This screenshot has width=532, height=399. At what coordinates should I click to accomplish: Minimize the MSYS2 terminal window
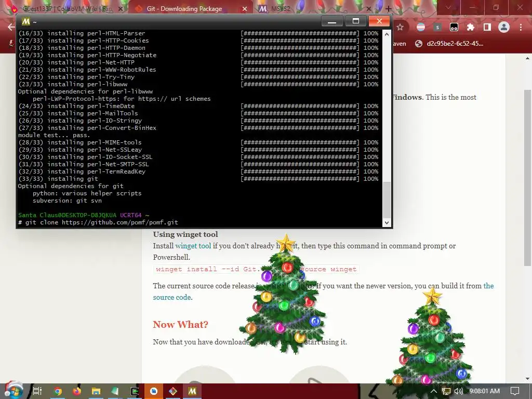tap(332, 21)
